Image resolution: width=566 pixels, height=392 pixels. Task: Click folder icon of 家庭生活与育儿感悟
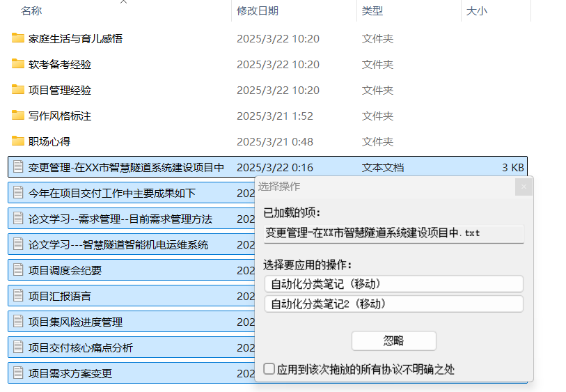17,38
